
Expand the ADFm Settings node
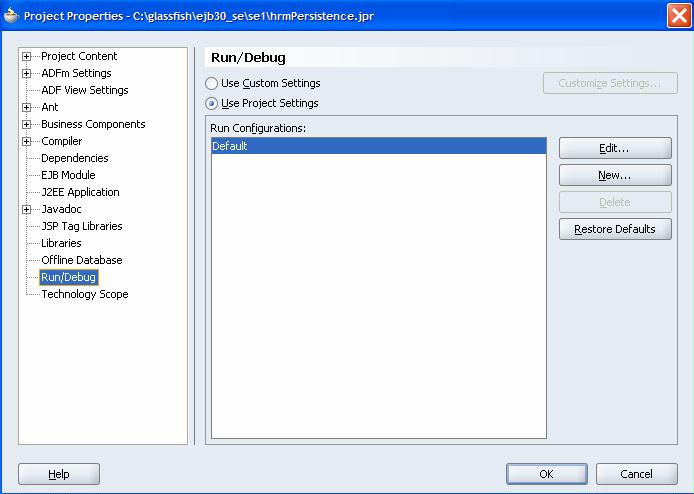click(27, 73)
